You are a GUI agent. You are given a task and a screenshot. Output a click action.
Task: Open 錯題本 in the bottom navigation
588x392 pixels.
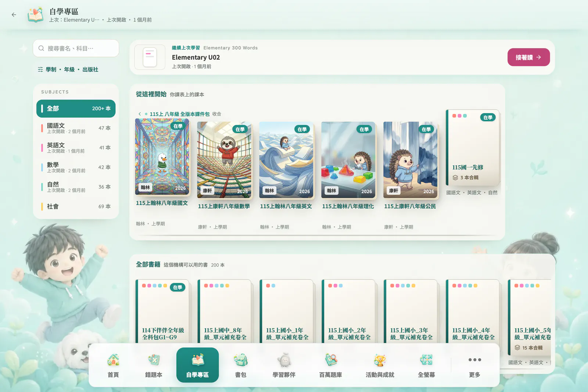click(154, 365)
